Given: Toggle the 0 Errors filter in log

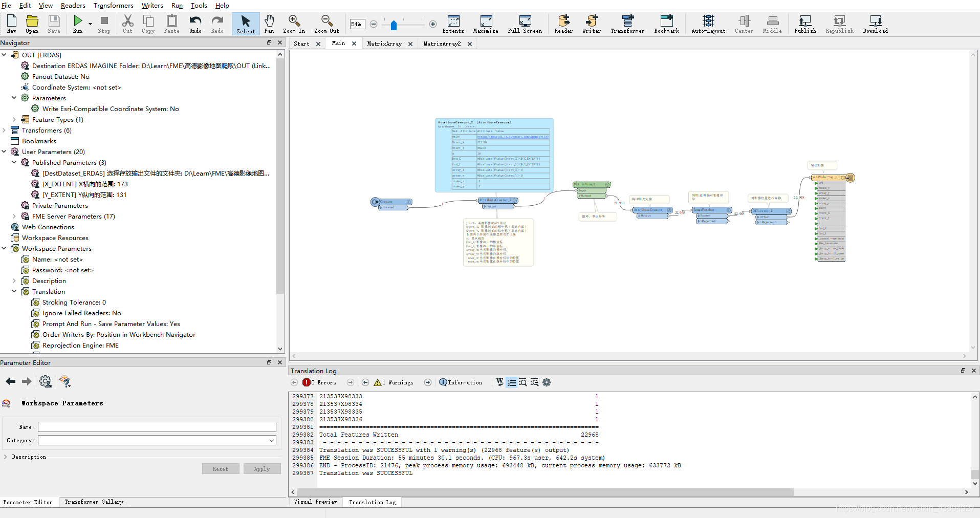Looking at the screenshot, I should click(x=319, y=382).
